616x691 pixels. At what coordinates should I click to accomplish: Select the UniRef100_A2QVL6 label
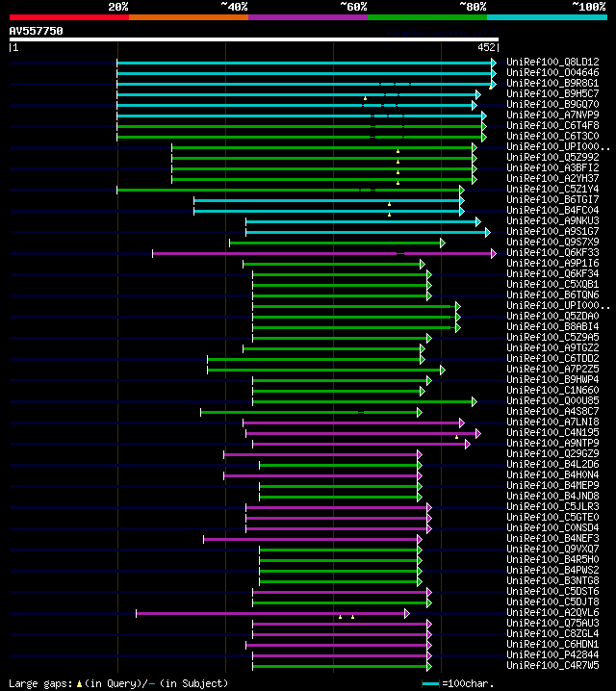(552, 612)
